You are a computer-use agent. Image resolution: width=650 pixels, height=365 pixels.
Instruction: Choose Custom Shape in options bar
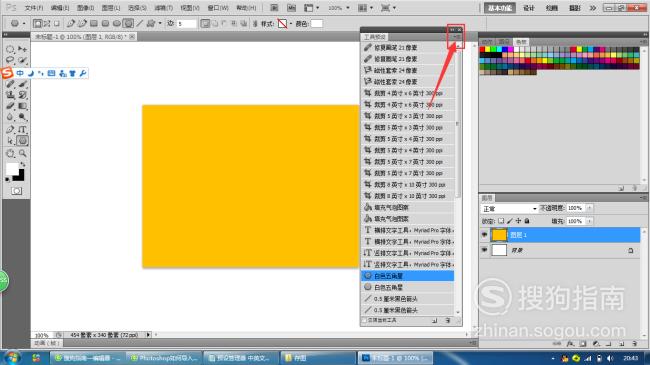coord(151,24)
